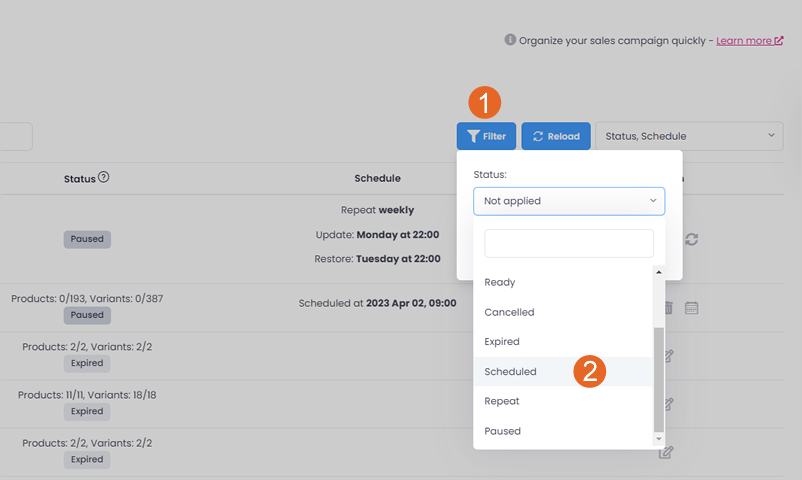Screen dimensions: 802x480
Task: Click the text Repeat weekly
Action: (x=377, y=210)
